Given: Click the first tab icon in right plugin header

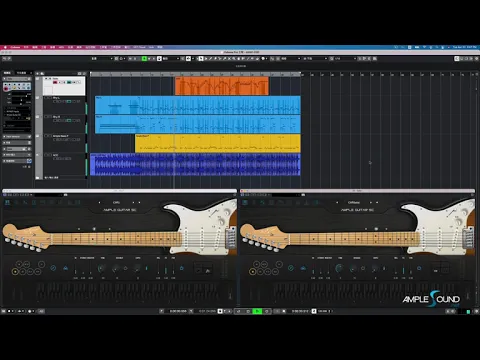Looking at the screenshot, I should coord(245,202).
